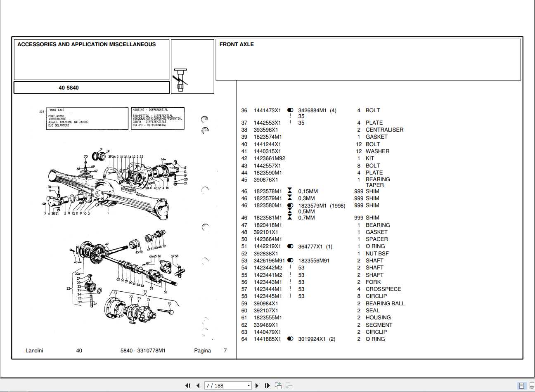Click the hourglass marker beside 0,3MM
The image size is (535, 392).
pyautogui.click(x=290, y=198)
